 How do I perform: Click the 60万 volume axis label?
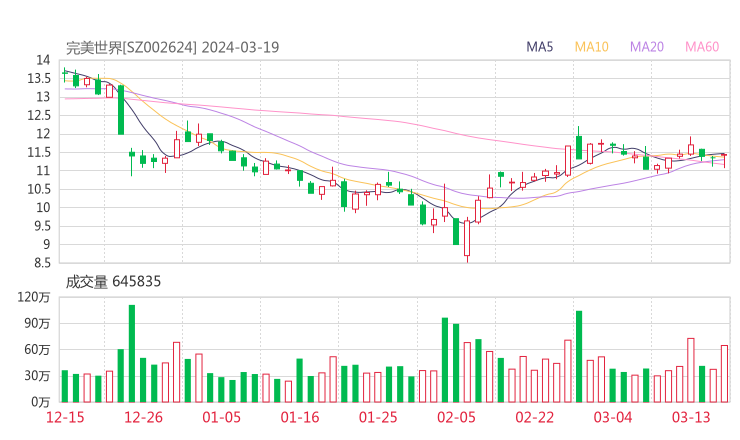[37, 350]
